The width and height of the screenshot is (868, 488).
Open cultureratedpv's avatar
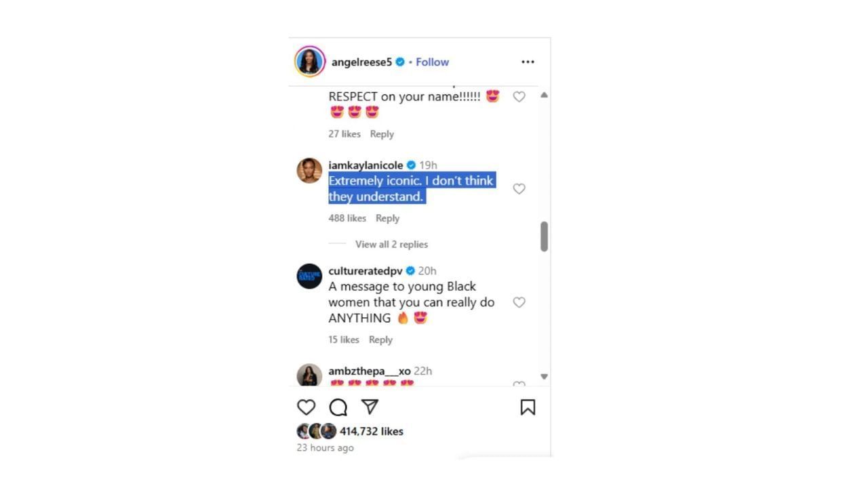tap(309, 277)
